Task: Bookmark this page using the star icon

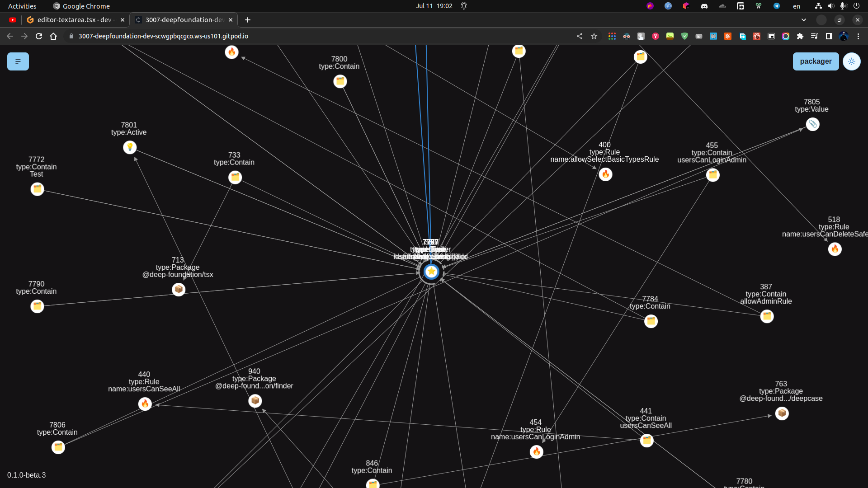Action: click(x=594, y=36)
